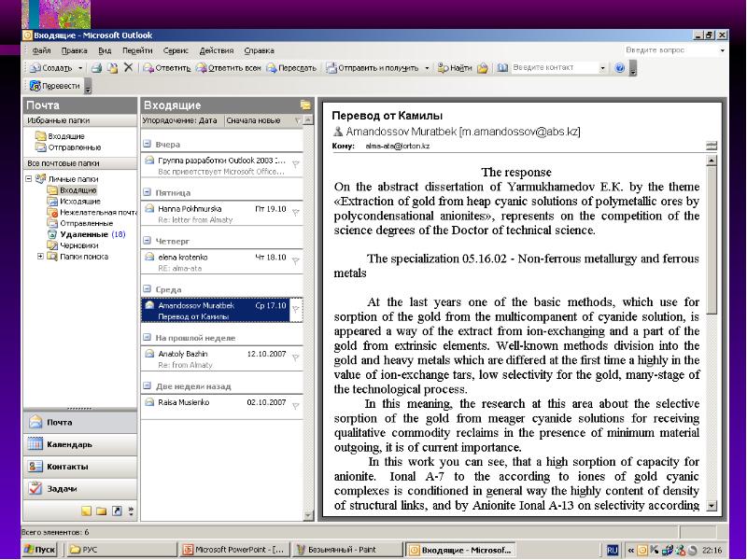Viewport: 747px width, 560px height.
Task: Delete the selected message with the X icon
Action: point(128,67)
